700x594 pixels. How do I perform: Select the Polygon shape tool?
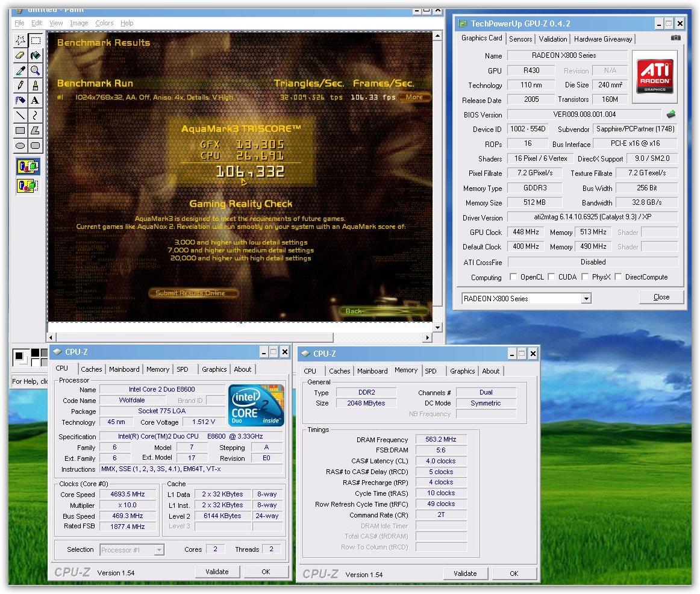click(36, 130)
